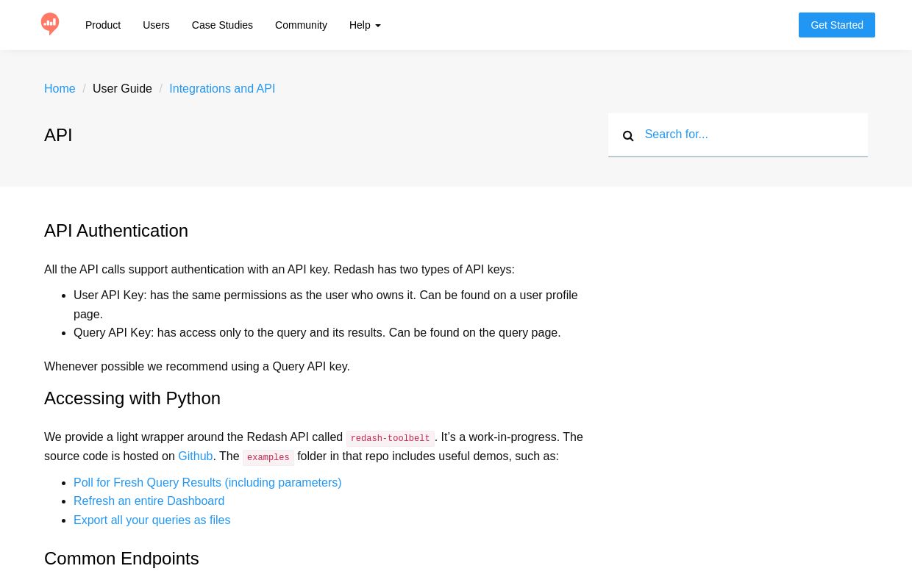912x588 pixels.
Task: Open Case Studies in navigation
Action: click(222, 25)
